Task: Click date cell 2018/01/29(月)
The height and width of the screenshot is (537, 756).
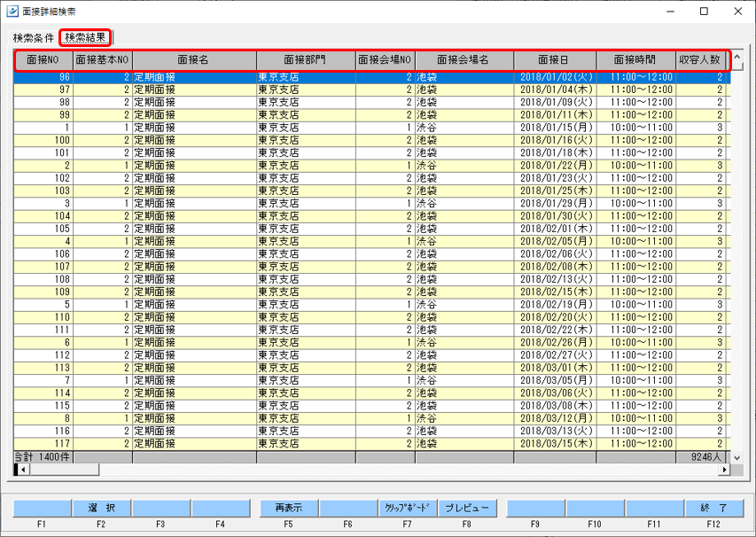Action: click(556, 204)
